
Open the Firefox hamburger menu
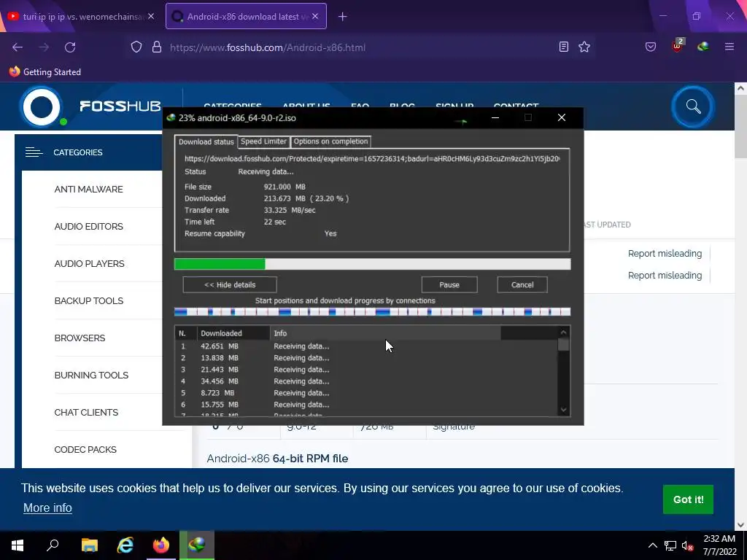729,47
